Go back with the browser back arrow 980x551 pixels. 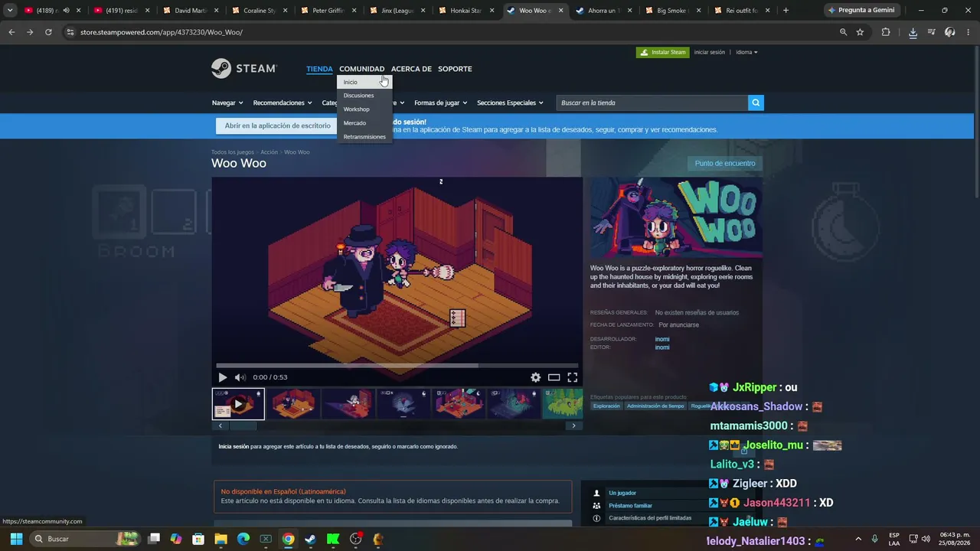(x=11, y=32)
